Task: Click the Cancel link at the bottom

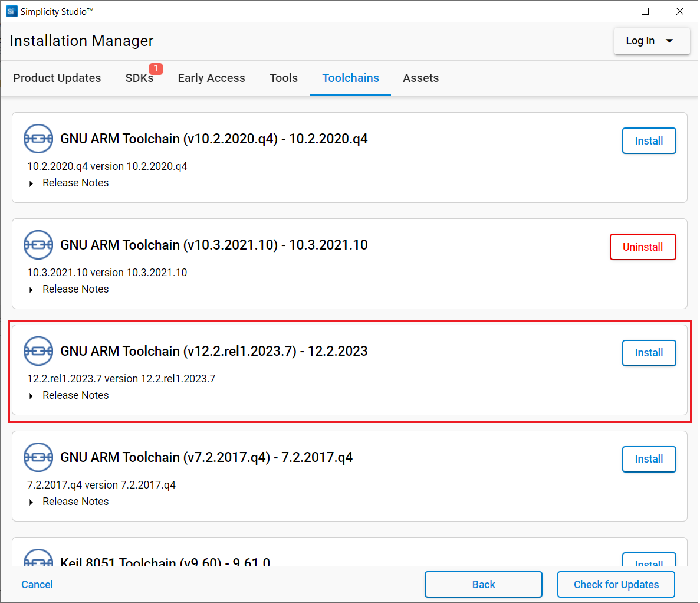Action: 37,584
